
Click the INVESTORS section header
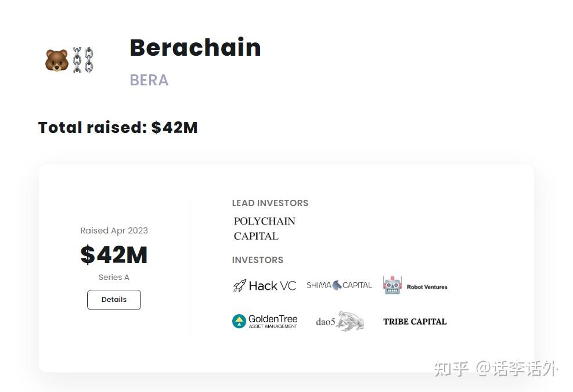[x=257, y=260]
